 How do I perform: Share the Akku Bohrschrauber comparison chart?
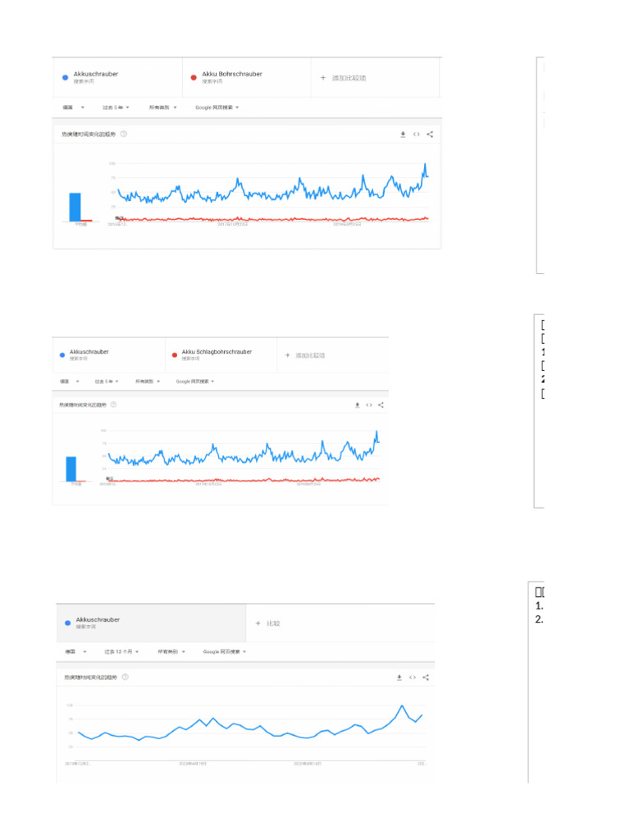(430, 134)
